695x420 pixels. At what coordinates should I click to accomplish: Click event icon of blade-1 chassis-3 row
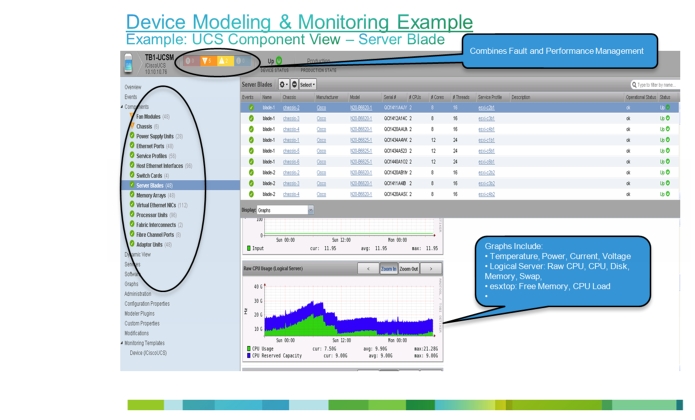pos(251,118)
